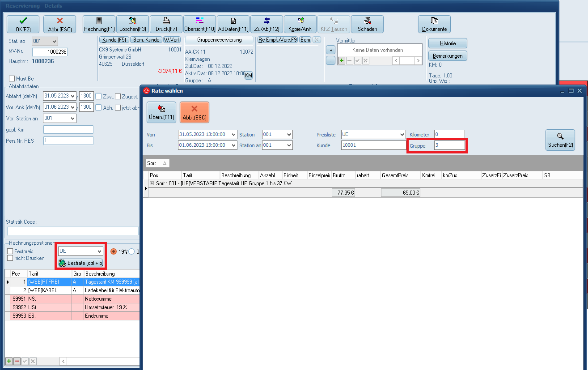The height and width of the screenshot is (370, 588).
Task: Open the Historie button
Action: [x=448, y=43]
